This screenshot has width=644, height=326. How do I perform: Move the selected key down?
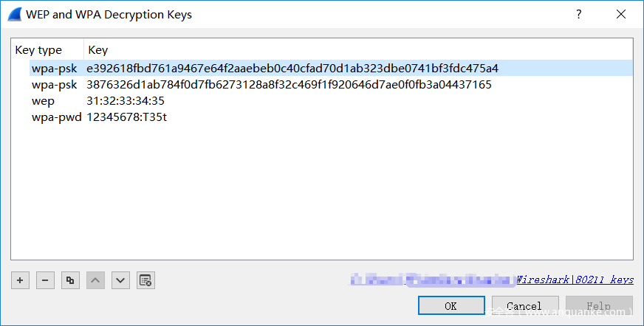click(x=120, y=280)
